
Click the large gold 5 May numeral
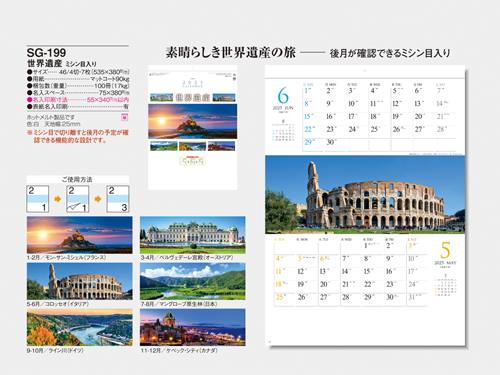coord(445,250)
